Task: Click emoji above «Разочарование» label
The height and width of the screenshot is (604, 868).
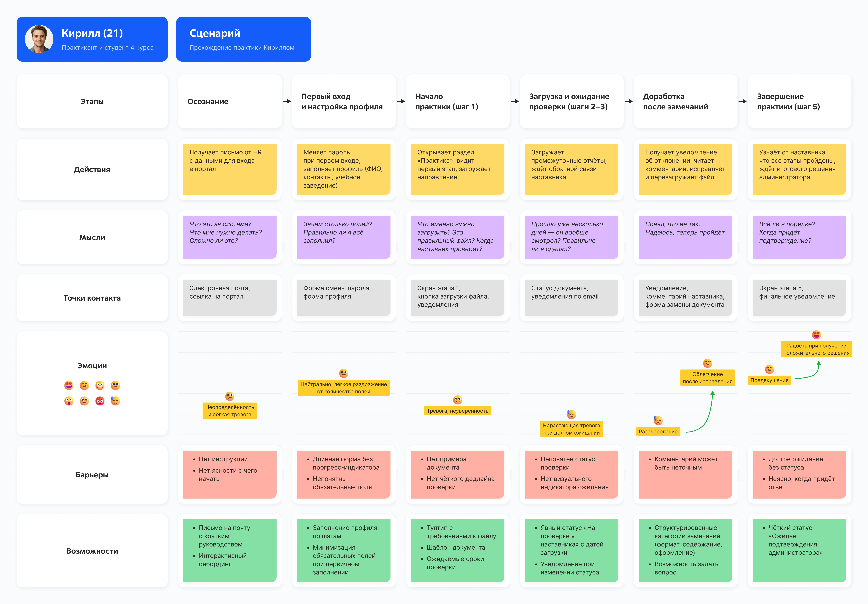Action: coord(658,421)
